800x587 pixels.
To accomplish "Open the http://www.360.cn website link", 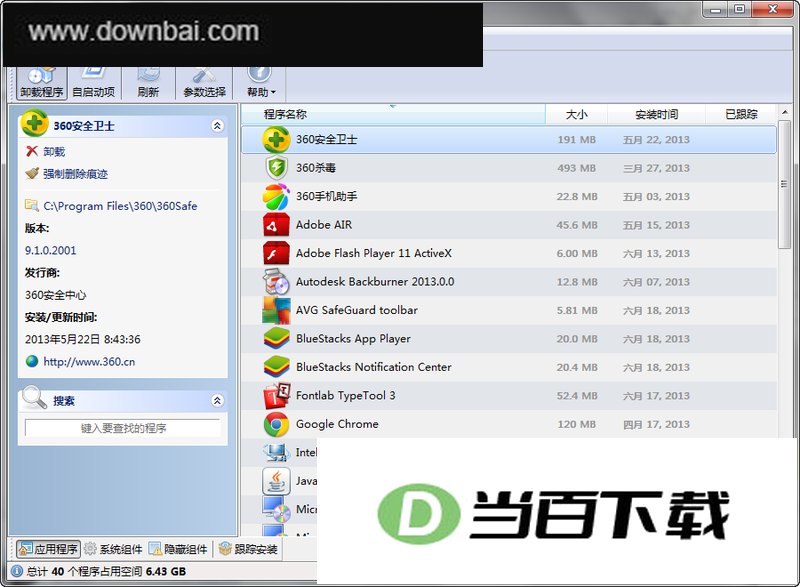I will (x=89, y=362).
